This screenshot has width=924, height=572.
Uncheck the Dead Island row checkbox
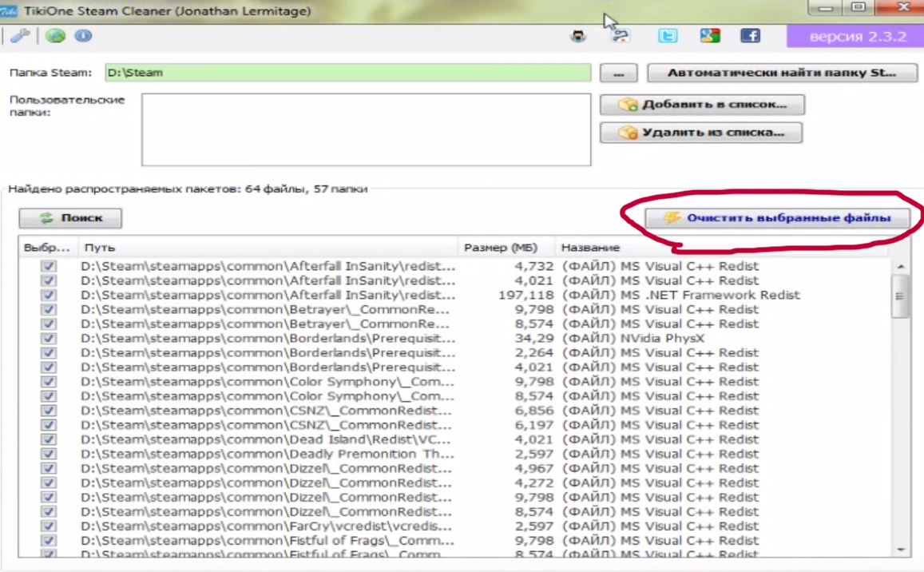[49, 439]
